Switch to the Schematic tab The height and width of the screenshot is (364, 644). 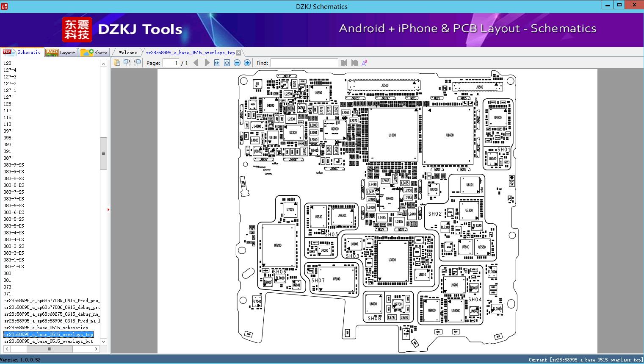(22, 52)
